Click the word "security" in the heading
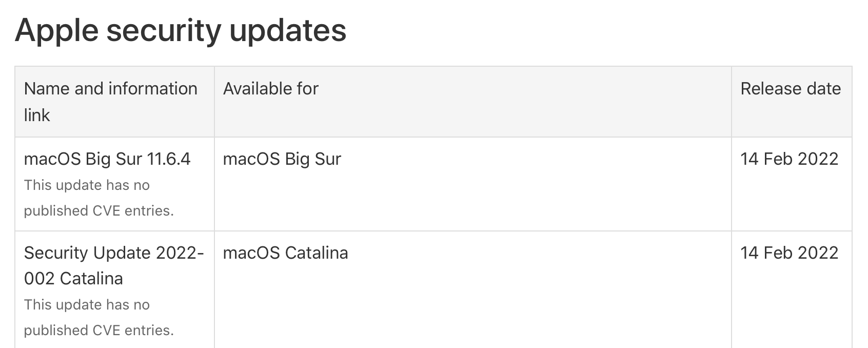This screenshot has width=868, height=348. (x=164, y=30)
